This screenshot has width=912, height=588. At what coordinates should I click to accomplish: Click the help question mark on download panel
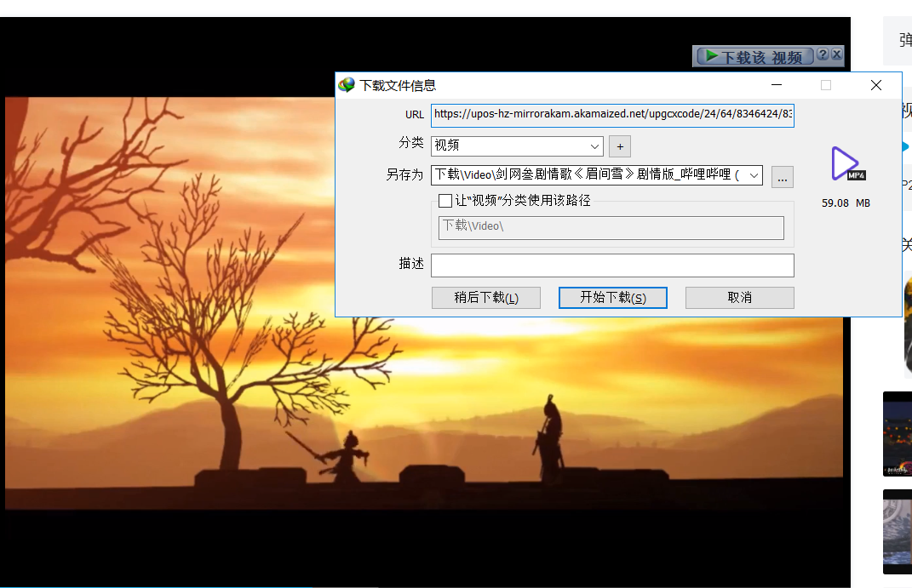tap(823, 54)
